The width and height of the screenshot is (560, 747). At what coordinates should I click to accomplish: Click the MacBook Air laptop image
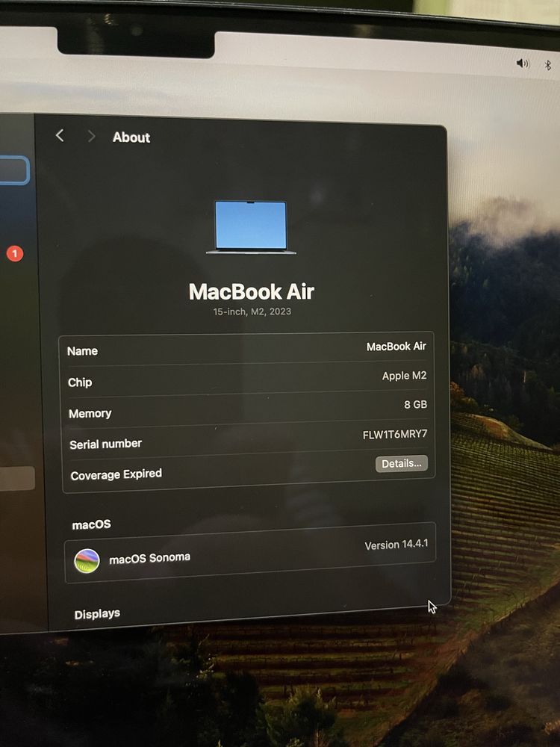pyautogui.click(x=251, y=227)
